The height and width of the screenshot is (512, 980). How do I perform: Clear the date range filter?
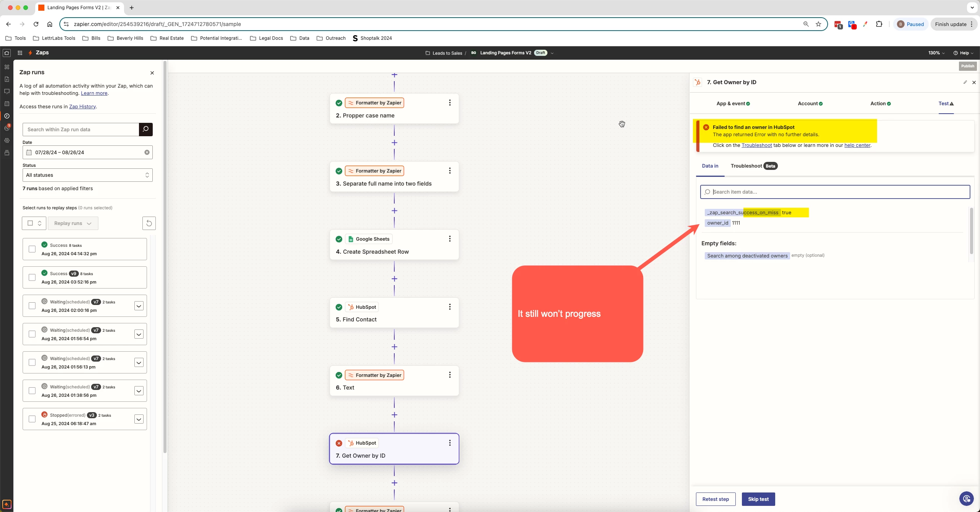pyautogui.click(x=147, y=152)
